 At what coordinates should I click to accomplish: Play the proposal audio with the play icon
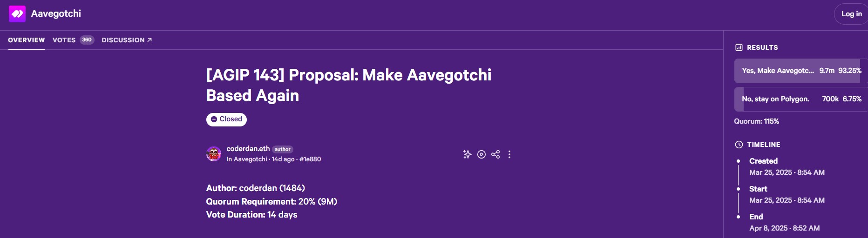tap(481, 154)
